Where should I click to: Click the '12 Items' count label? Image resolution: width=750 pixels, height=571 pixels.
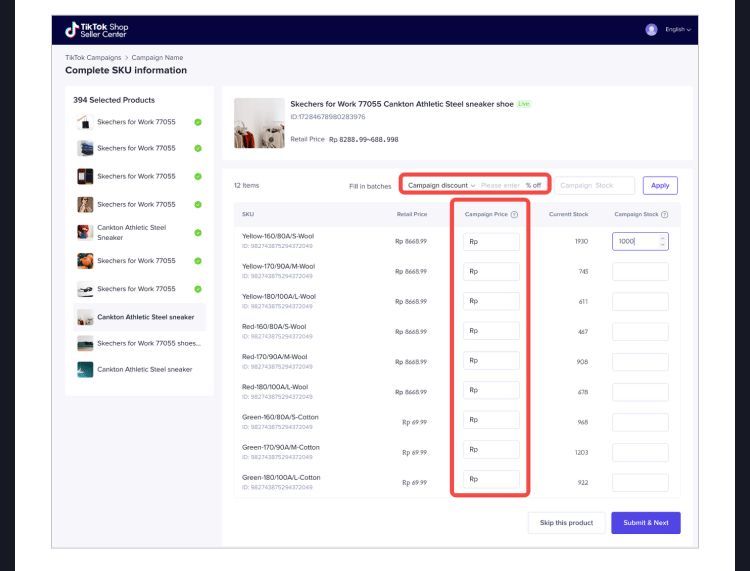[246, 186]
